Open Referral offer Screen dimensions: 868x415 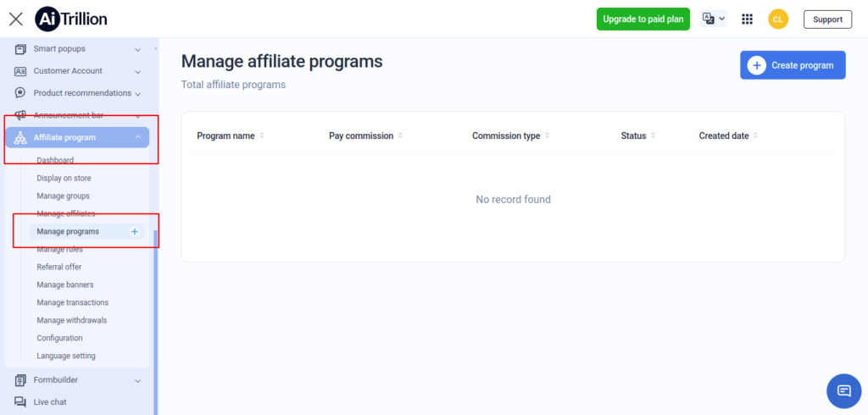pyautogui.click(x=59, y=267)
